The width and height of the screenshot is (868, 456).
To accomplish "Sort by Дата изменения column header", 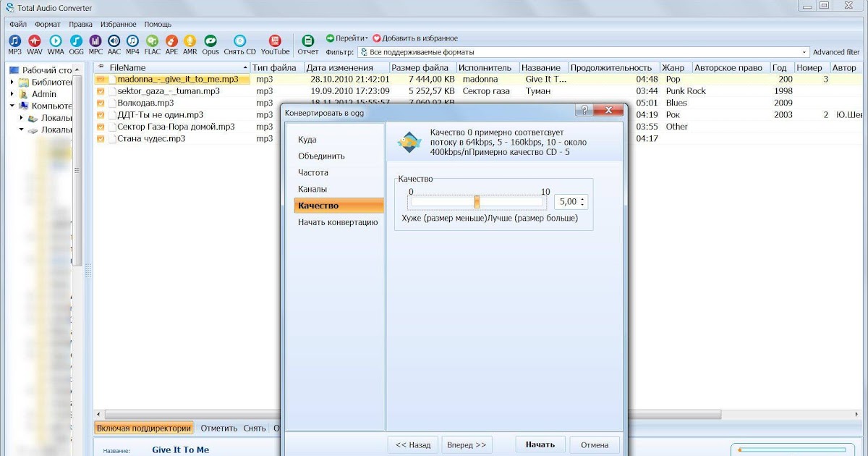I will (x=347, y=68).
